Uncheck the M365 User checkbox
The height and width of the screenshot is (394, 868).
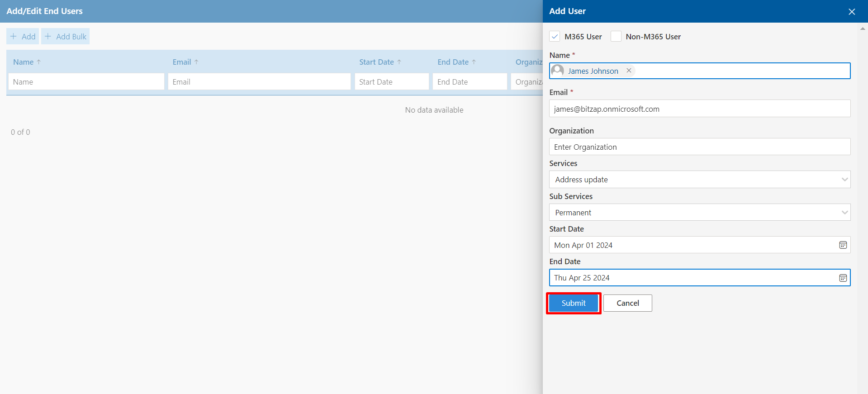click(555, 37)
